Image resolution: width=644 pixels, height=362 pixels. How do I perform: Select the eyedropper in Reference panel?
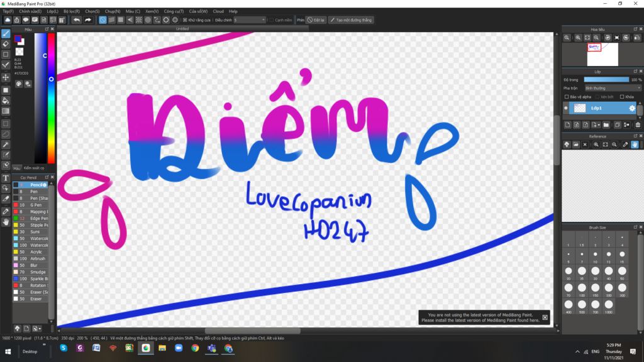click(625, 145)
